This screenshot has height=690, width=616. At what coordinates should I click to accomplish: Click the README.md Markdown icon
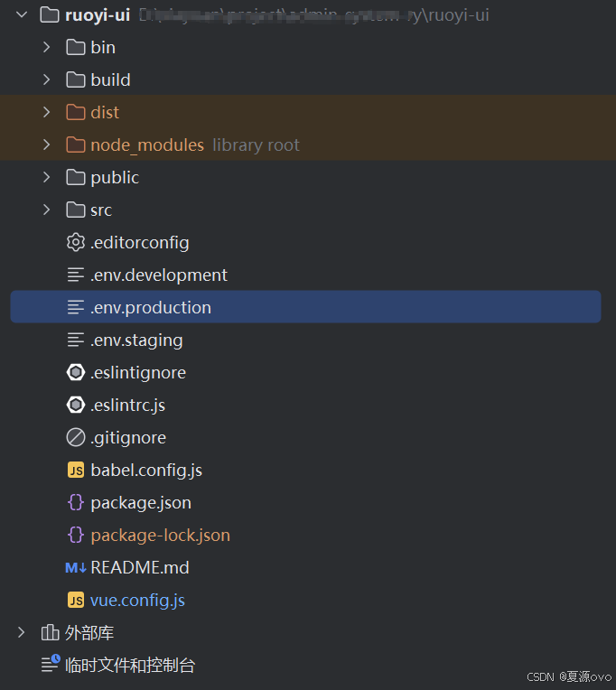coord(76,568)
